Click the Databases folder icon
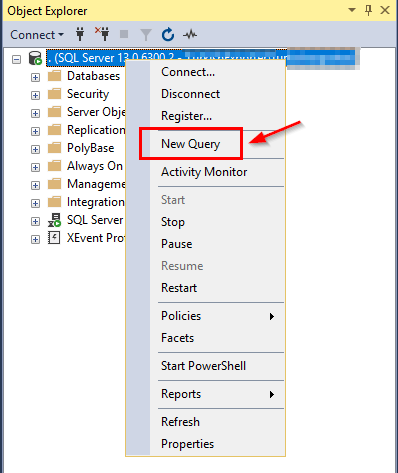This screenshot has height=473, width=398. [x=55, y=76]
